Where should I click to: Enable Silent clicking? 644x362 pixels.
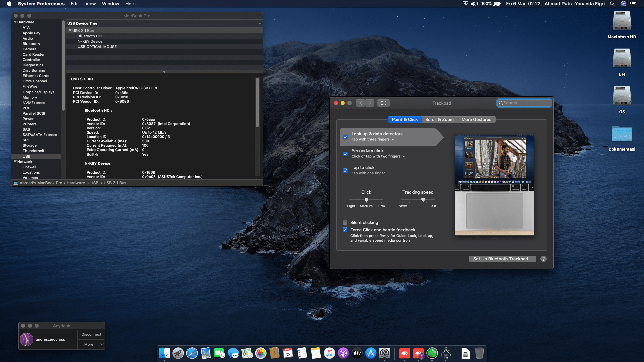[345, 222]
